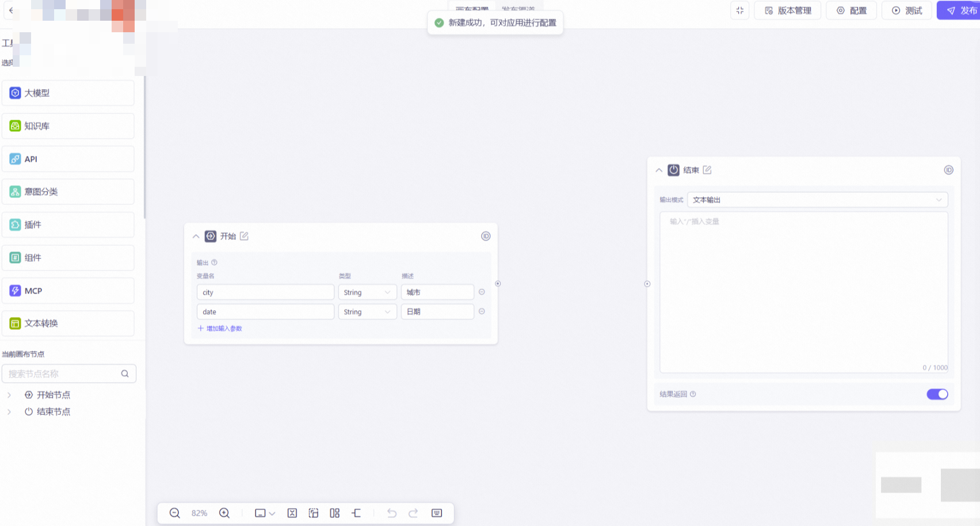Viewport: 980px width, 526px height.
Task: Toggle the 结果返回 switch
Action: 937,394
